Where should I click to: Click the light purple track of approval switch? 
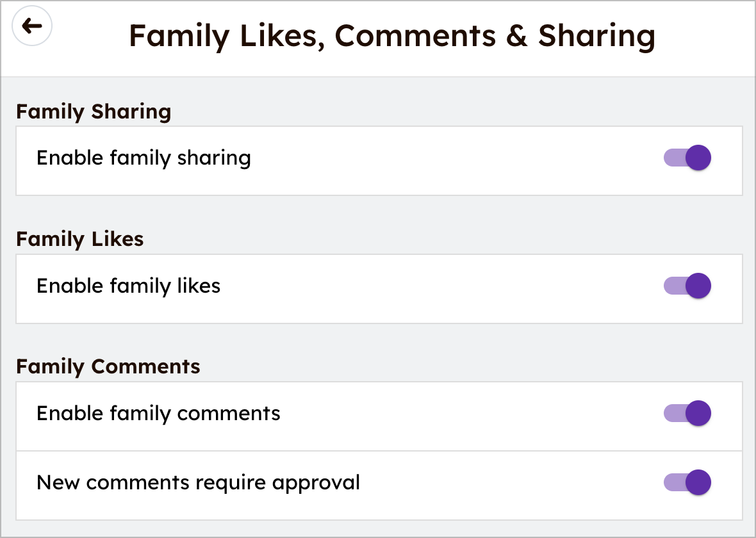[673, 482]
